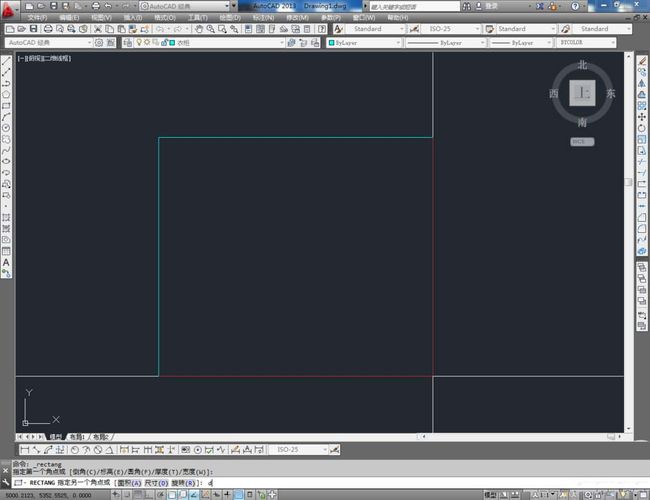Toggle Snap mode in status bar
This screenshot has width=650, height=500.
tap(127, 495)
